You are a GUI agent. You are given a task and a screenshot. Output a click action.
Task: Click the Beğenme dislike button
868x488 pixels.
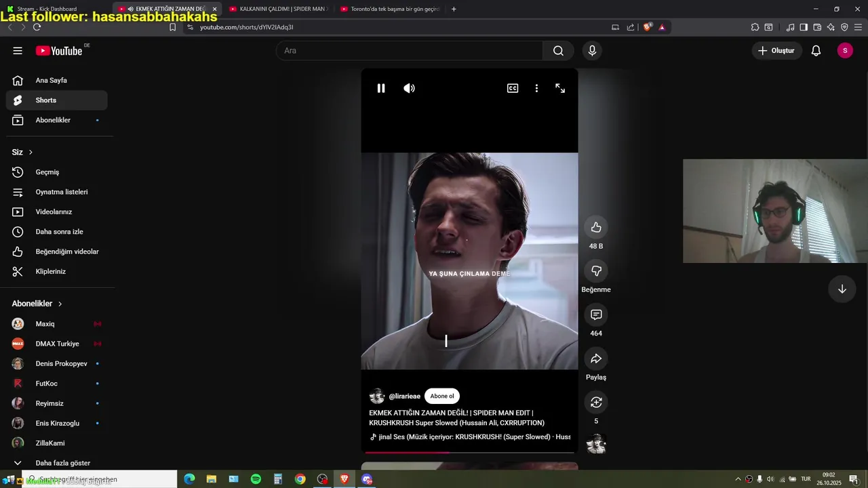(596, 271)
